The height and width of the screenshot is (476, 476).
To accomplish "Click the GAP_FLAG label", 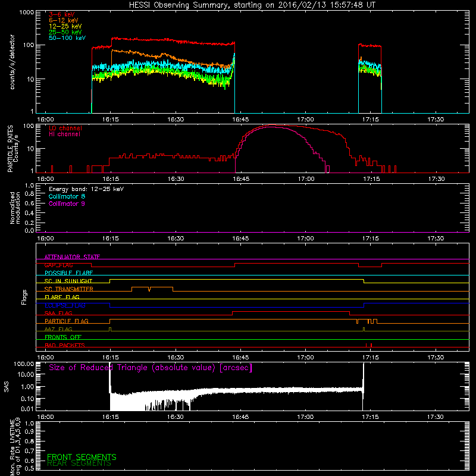I will click(58, 265).
